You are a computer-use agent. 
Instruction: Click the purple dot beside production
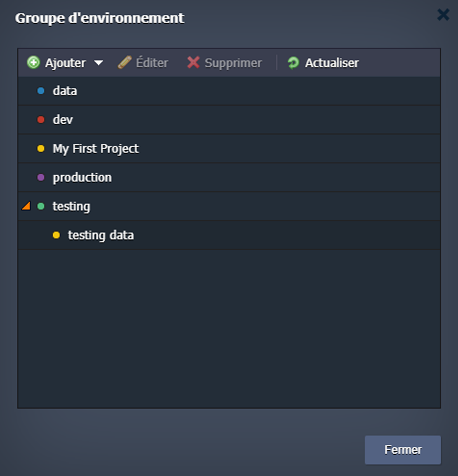click(x=41, y=177)
